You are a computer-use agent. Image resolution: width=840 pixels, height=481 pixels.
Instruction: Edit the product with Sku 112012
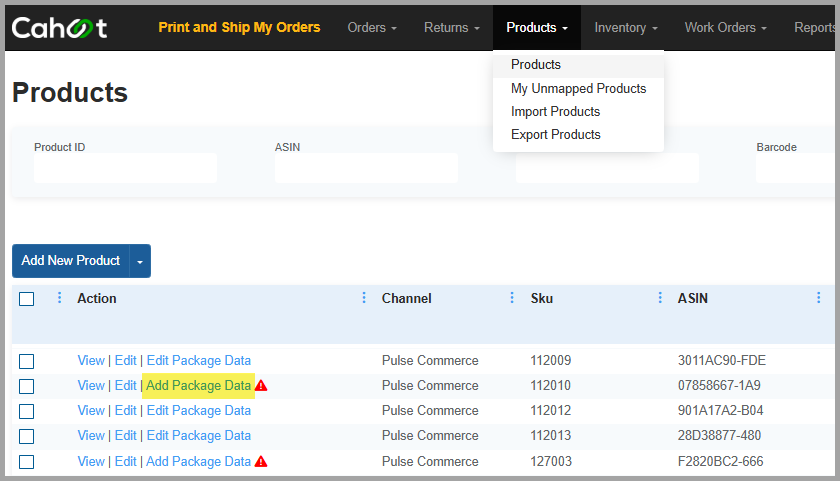point(126,411)
